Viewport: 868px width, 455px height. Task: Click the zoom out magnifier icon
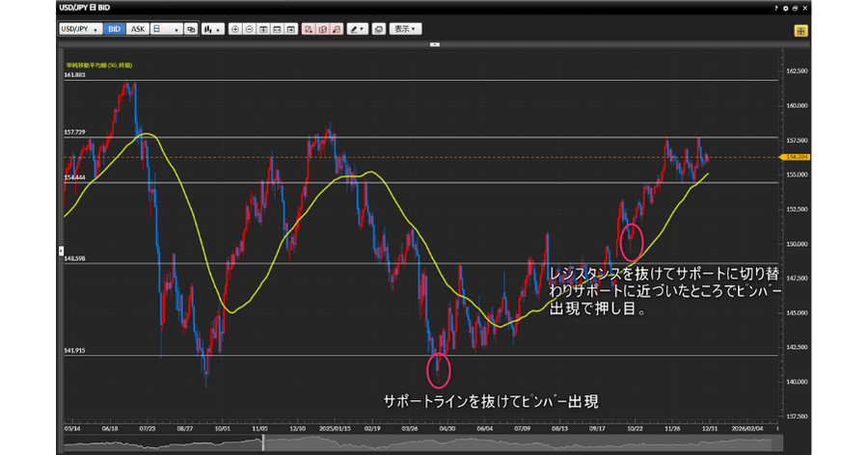click(x=249, y=30)
